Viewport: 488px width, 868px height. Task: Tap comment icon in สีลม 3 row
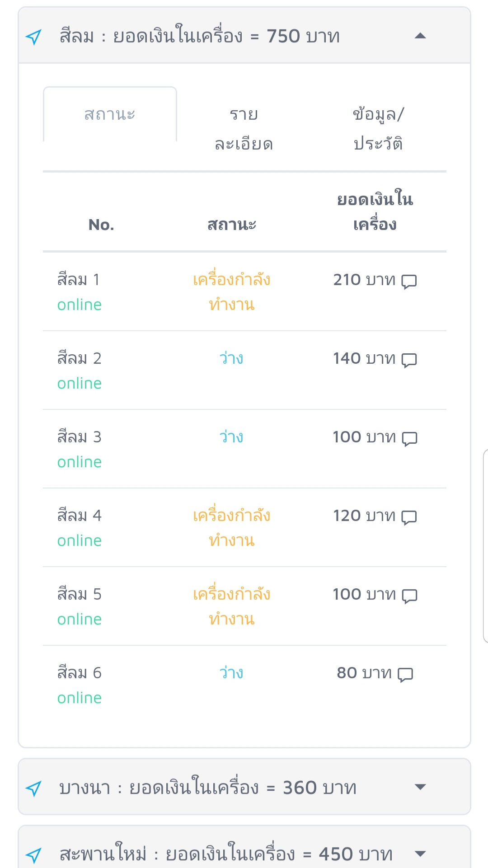point(409,438)
